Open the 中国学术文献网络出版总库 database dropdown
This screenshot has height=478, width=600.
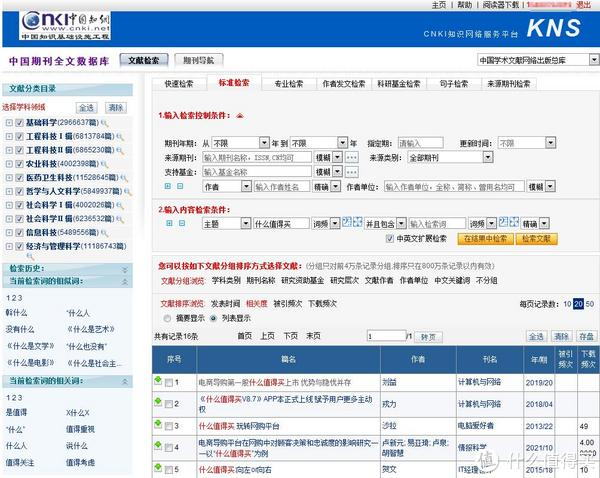[538, 60]
